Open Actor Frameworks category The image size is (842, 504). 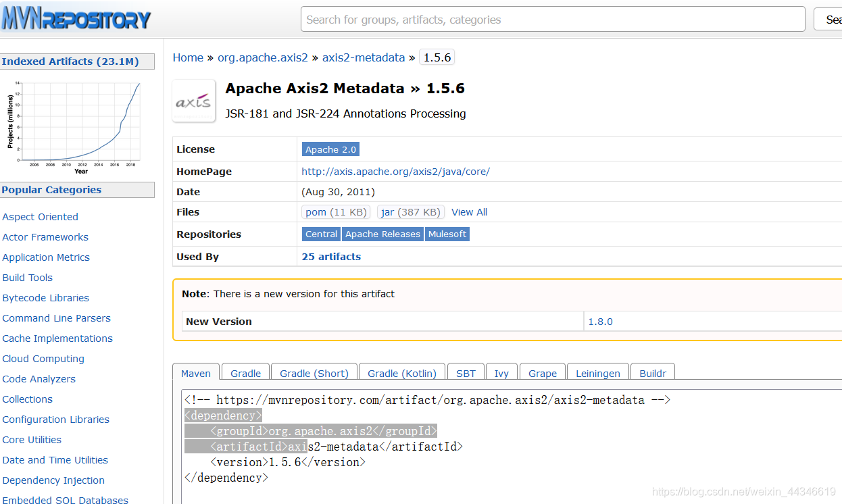pyautogui.click(x=45, y=237)
